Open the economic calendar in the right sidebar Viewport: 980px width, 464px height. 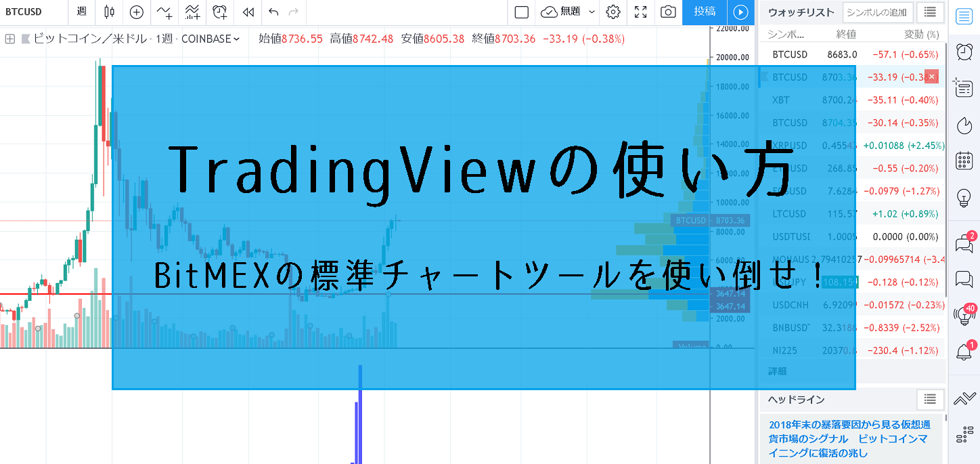coord(964,161)
